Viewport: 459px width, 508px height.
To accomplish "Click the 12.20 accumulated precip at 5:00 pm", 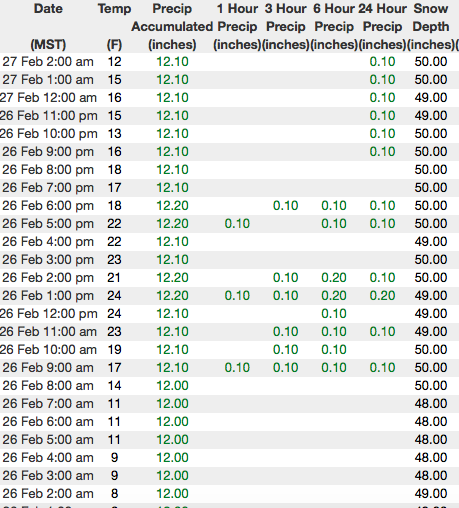I will click(172, 224).
